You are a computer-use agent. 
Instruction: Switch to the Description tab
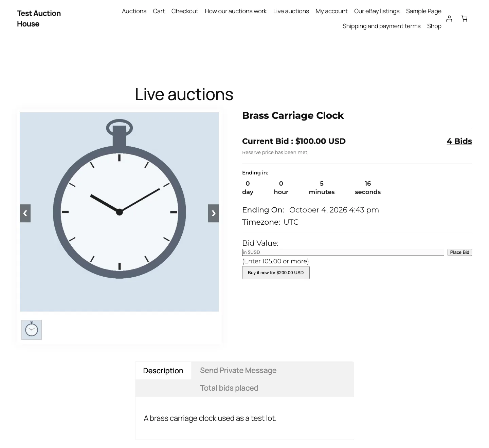coord(163,371)
